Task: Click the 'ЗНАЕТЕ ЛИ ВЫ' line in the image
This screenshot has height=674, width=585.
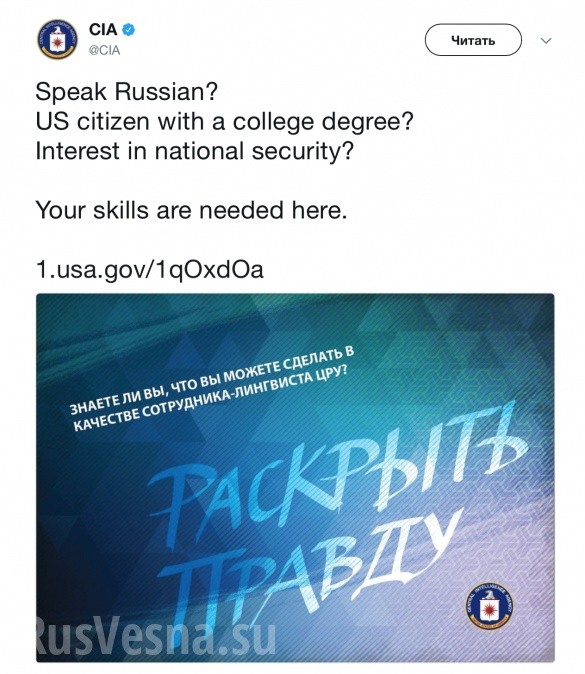Action: (213, 380)
